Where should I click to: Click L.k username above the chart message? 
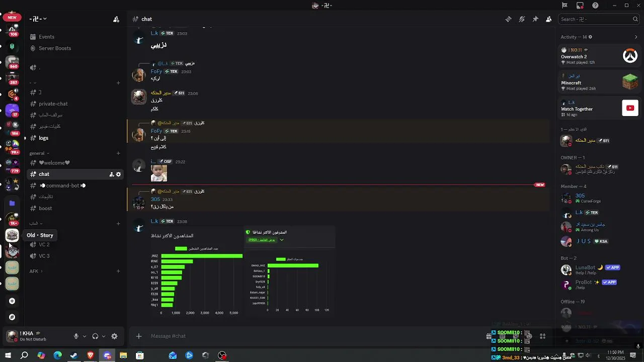click(154, 221)
